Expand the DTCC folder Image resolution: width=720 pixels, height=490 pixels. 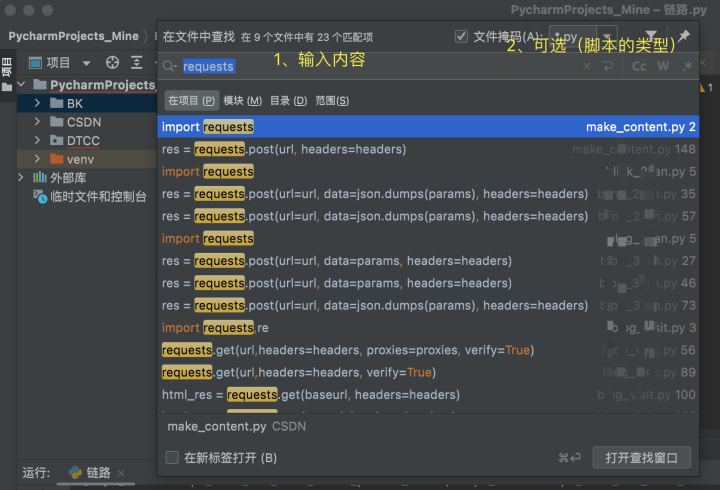pos(37,140)
